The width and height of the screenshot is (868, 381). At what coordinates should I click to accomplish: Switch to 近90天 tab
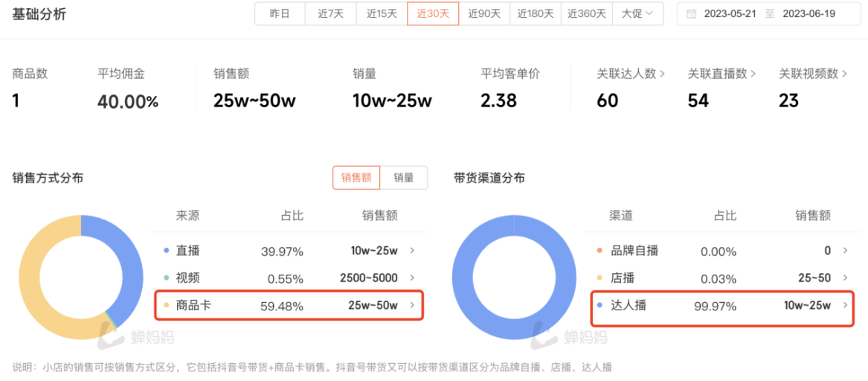(x=483, y=13)
